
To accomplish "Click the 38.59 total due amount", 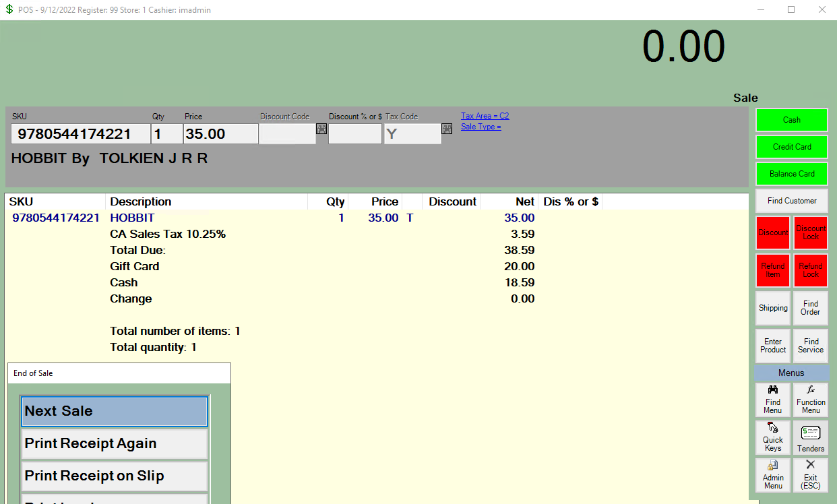I will click(519, 250).
